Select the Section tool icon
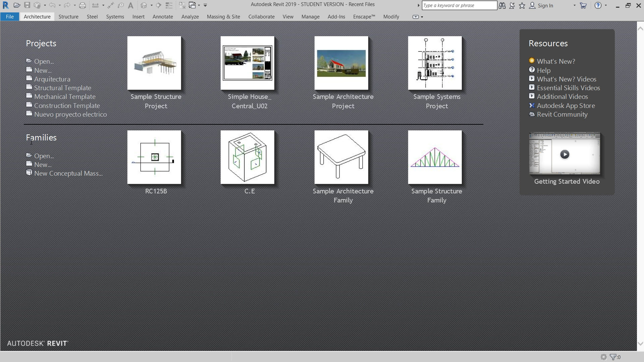 pos(159,5)
